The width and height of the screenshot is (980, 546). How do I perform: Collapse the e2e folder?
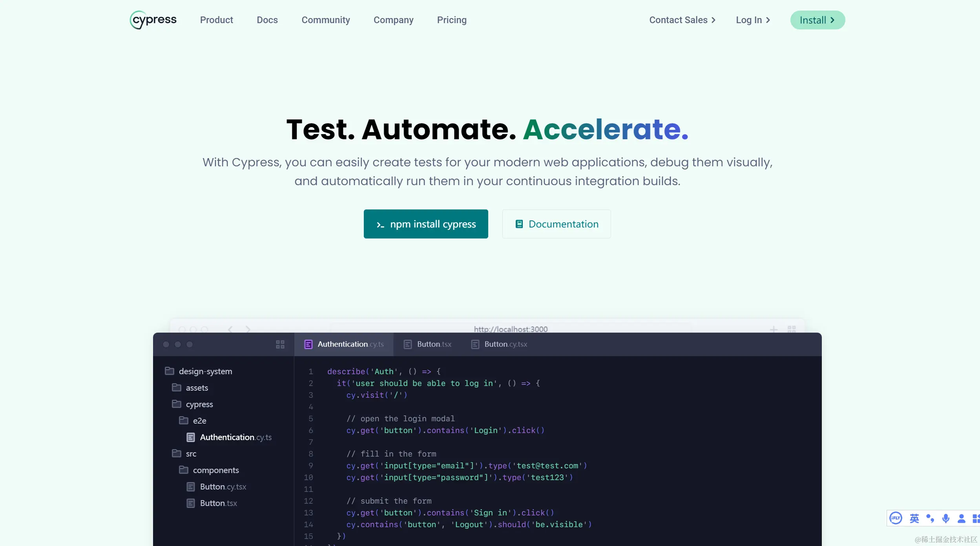pyautogui.click(x=199, y=420)
